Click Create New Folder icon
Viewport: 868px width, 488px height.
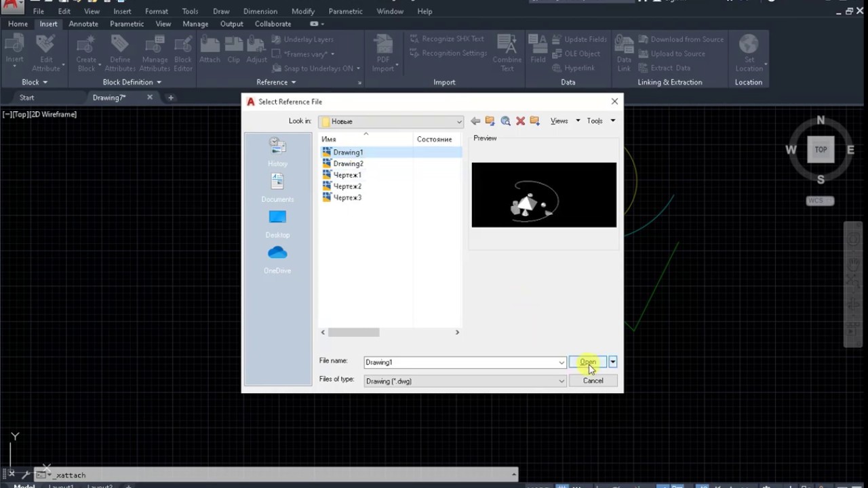pyautogui.click(x=535, y=121)
